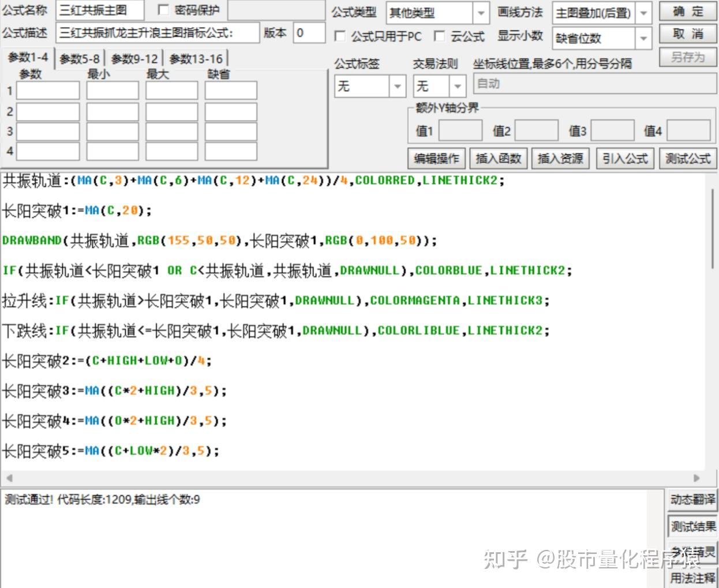This screenshot has width=719, height=588.
Task: Open the 动态翻译 panel
Action: point(692,500)
